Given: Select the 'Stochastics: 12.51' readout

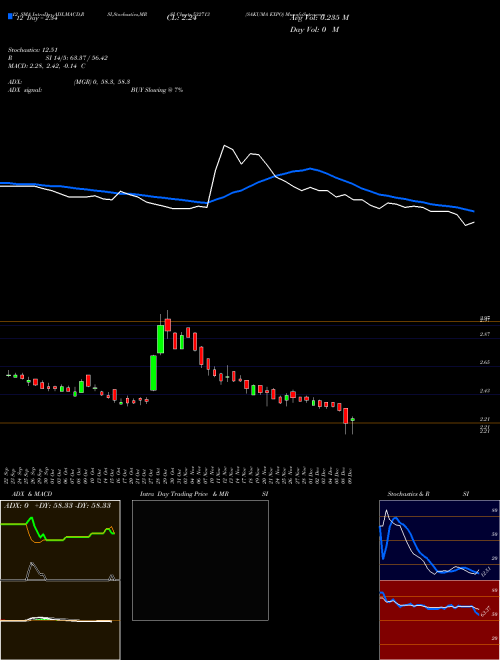Looking at the screenshot, I should (x=32, y=50).
